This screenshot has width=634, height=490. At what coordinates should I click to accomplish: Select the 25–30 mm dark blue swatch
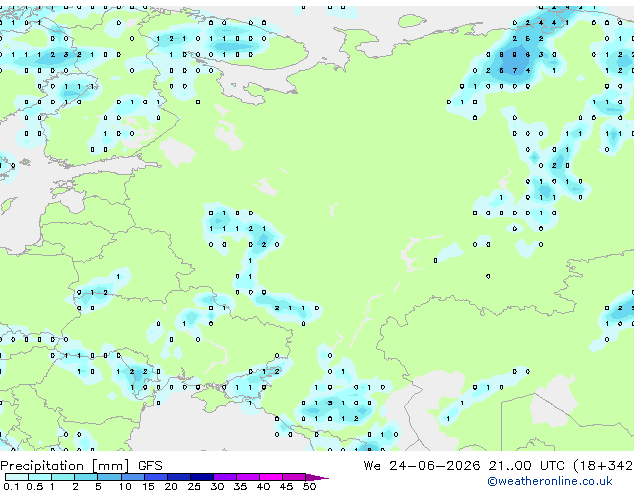pos(202,477)
